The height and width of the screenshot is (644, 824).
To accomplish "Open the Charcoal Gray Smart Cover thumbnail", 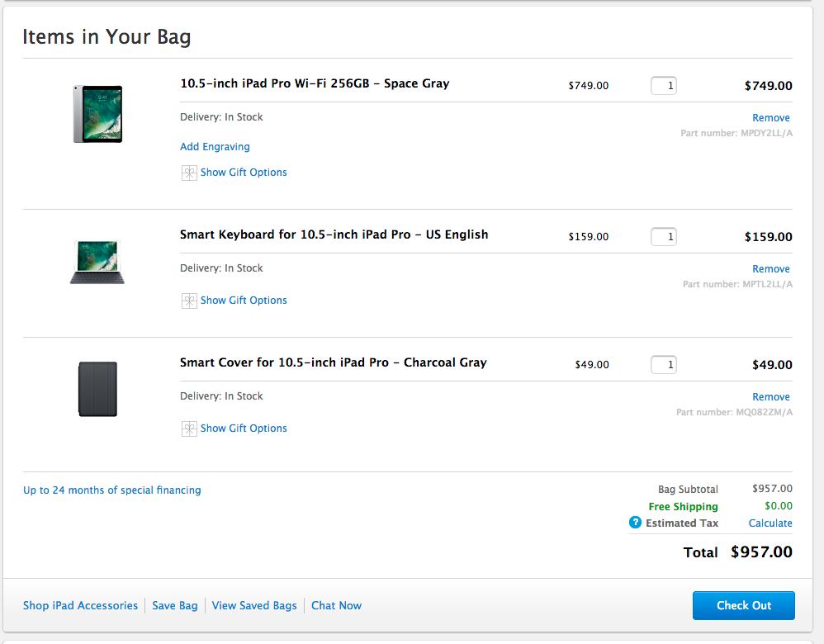I will point(97,389).
